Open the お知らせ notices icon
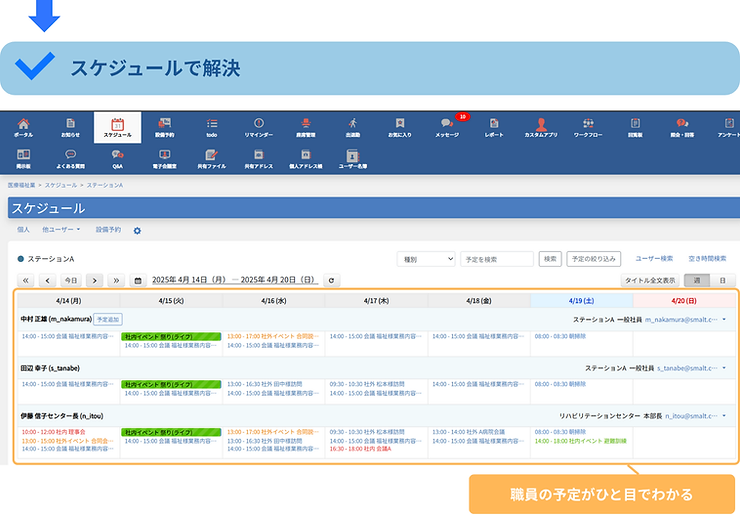The height and width of the screenshot is (518, 740). click(x=70, y=126)
